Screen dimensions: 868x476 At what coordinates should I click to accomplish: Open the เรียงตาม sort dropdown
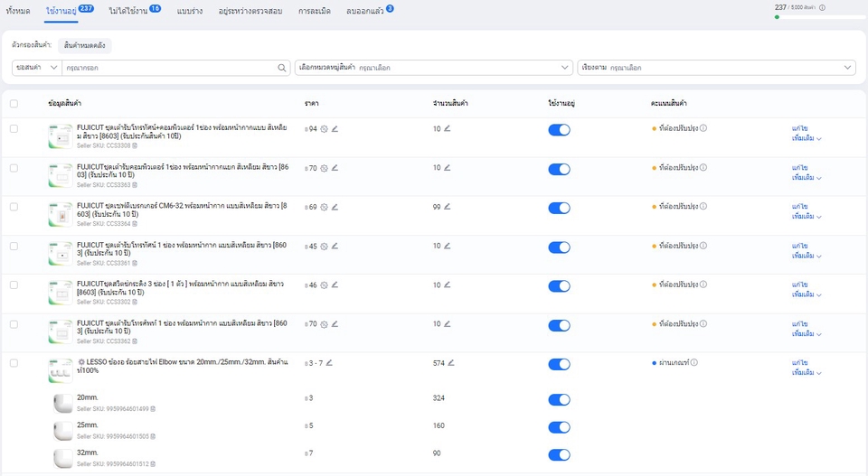pos(716,68)
